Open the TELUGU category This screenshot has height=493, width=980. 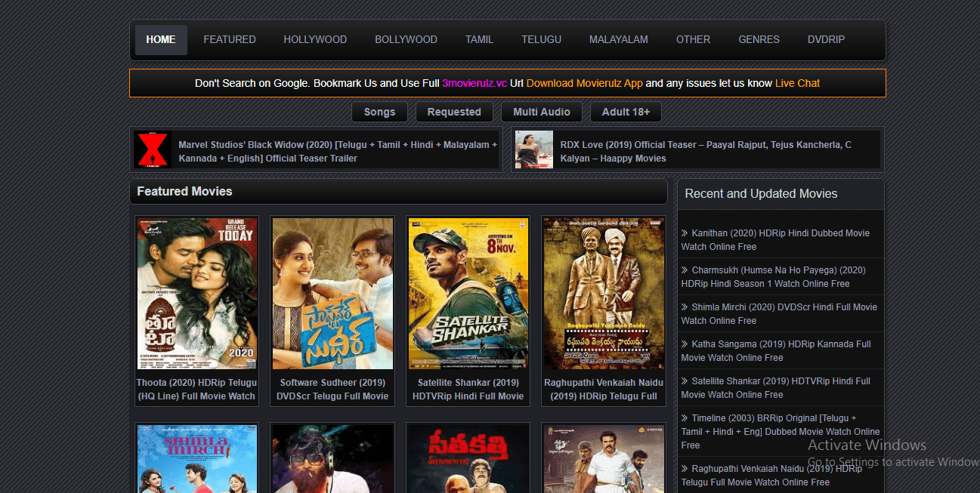click(x=541, y=40)
